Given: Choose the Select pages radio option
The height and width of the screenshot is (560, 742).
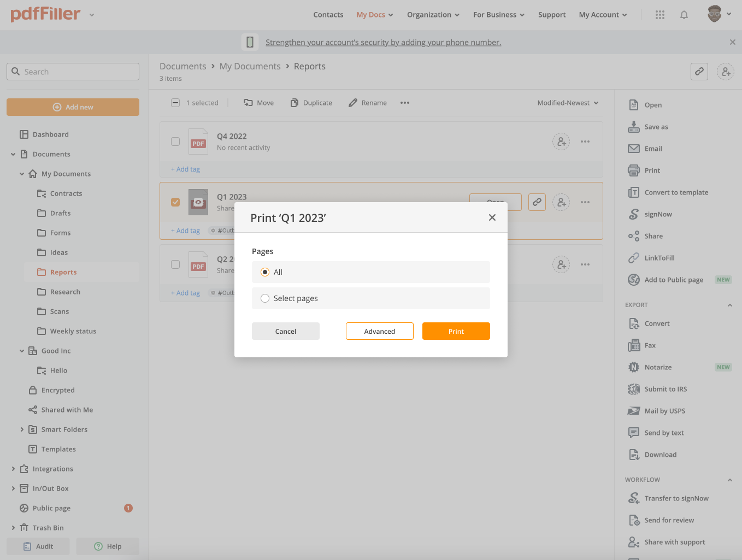Looking at the screenshot, I should 265,298.
